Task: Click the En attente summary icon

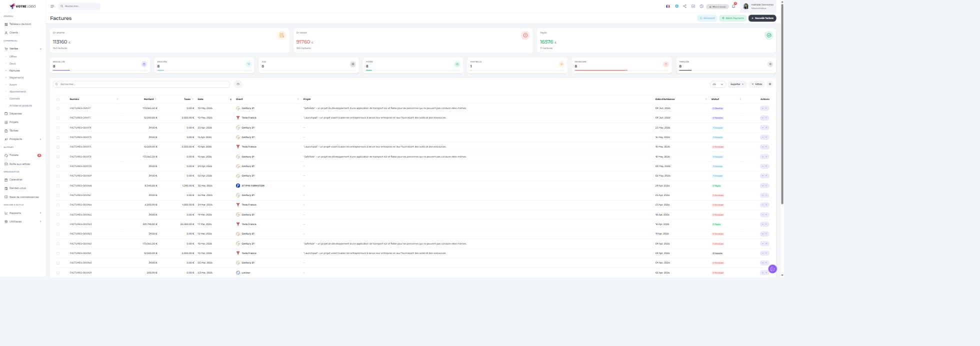Action: [281, 35]
